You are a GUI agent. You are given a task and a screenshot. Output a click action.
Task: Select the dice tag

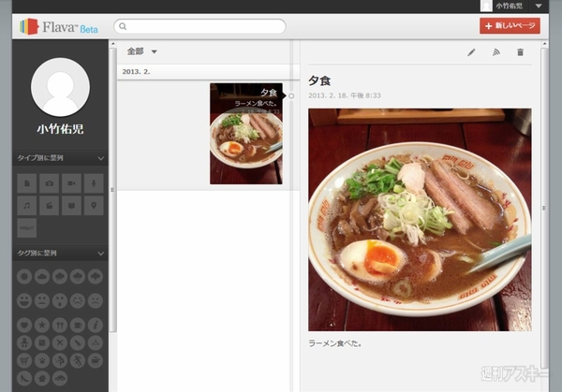pos(42,342)
